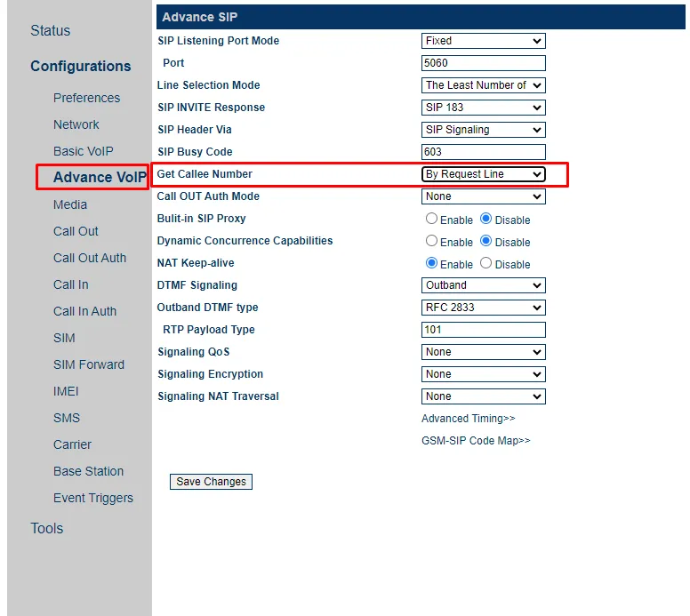Click the SIP Busy Code field

coord(483,152)
